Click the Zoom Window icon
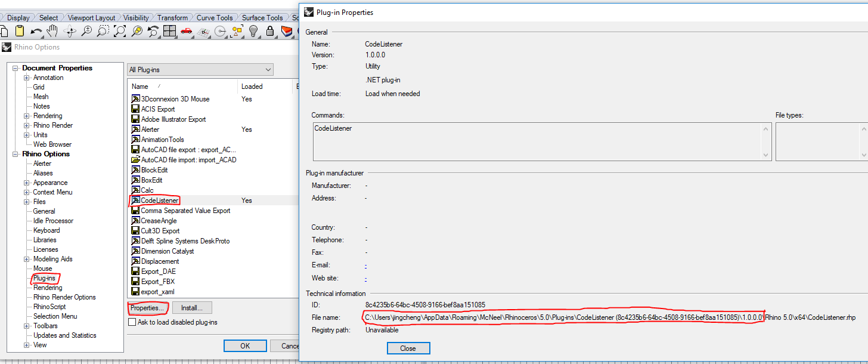Screen dimensions: 868x364 click(104, 32)
